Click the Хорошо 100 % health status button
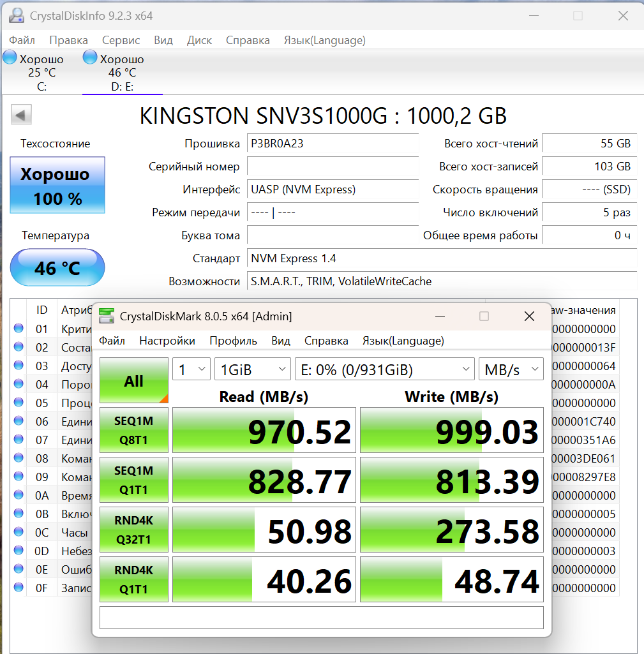Screen dimensions: 644x654 [57, 185]
